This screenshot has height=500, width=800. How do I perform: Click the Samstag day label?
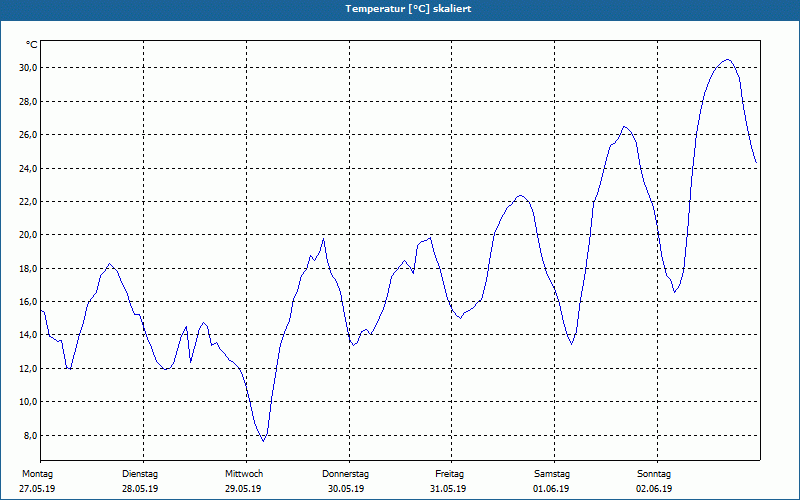552,474
